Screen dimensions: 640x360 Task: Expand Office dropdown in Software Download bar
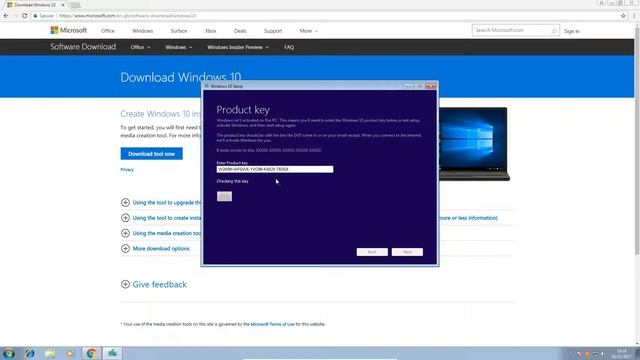[x=140, y=47]
